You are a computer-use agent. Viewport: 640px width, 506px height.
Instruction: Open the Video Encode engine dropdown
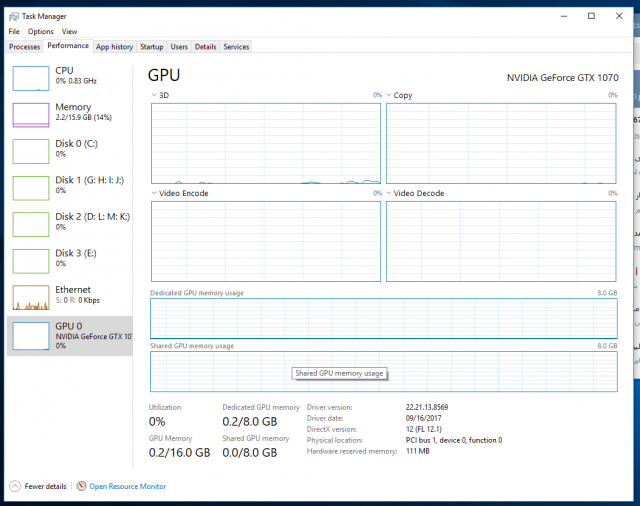(154, 193)
